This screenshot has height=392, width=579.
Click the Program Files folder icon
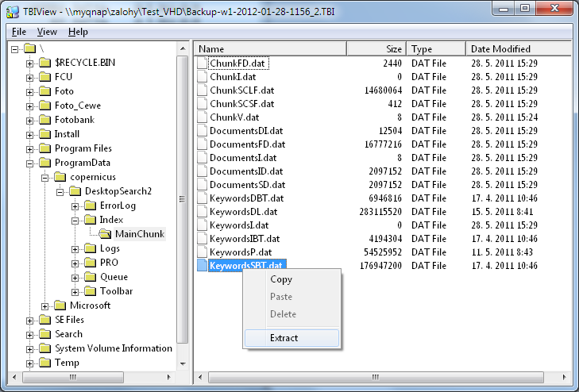pyautogui.click(x=44, y=148)
